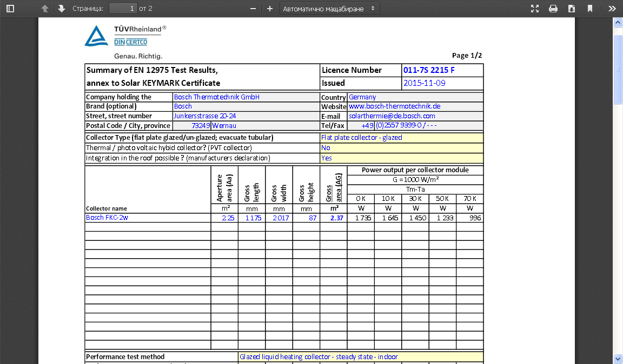
Task: Click the Bosch FKC-2w collector name
Action: [107, 218]
